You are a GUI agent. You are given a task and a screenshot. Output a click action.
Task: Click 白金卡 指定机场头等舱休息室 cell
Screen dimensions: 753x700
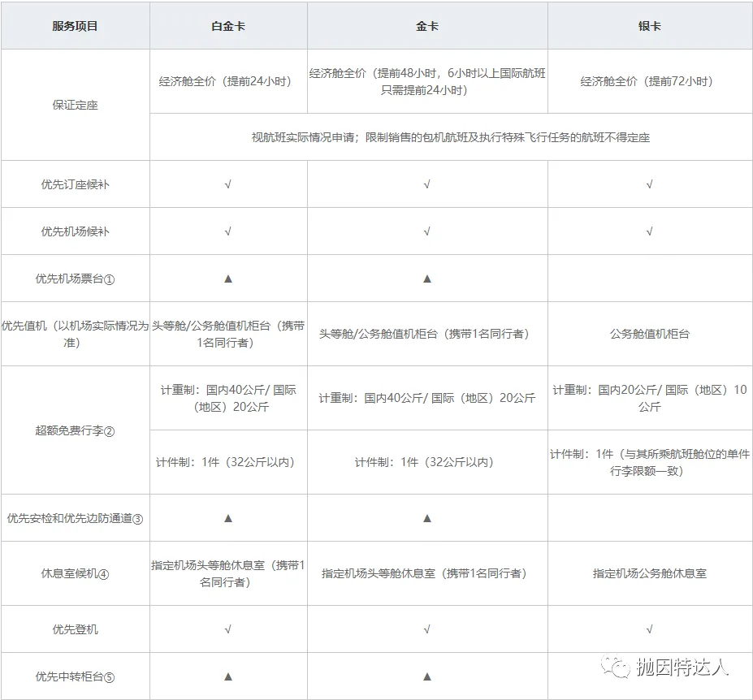coord(228,574)
